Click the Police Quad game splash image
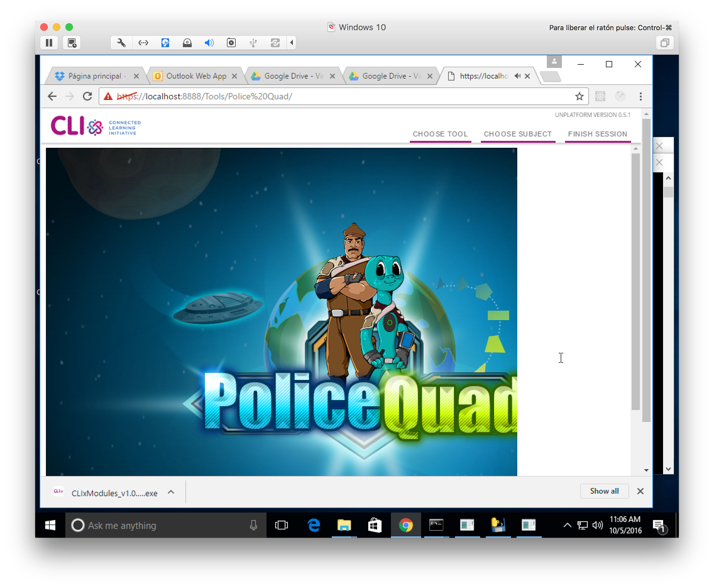 282,312
